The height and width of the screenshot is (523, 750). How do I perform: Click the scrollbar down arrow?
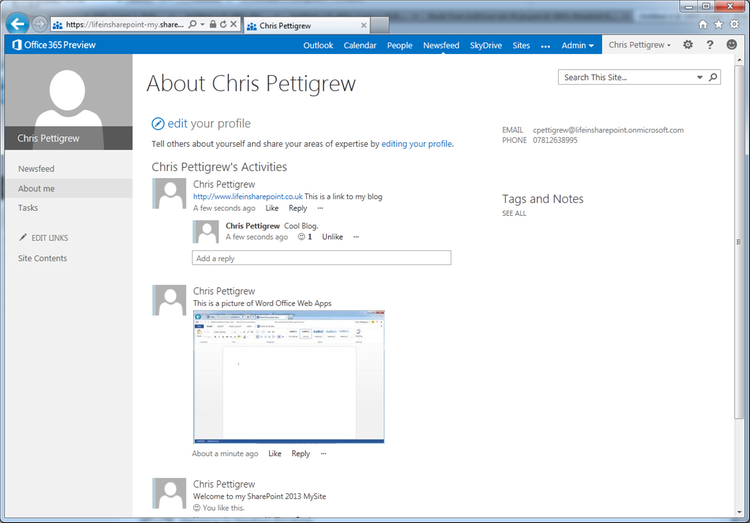point(739,512)
